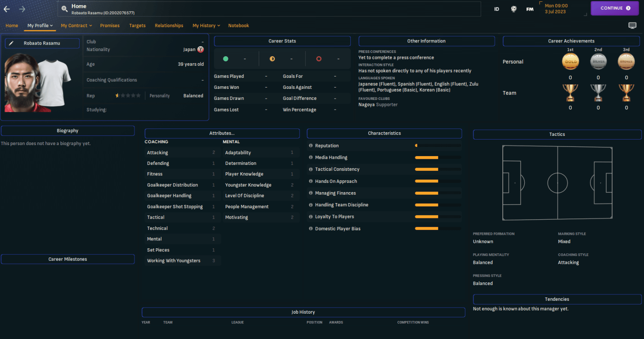Open the ID icon in top bar

pos(497,9)
